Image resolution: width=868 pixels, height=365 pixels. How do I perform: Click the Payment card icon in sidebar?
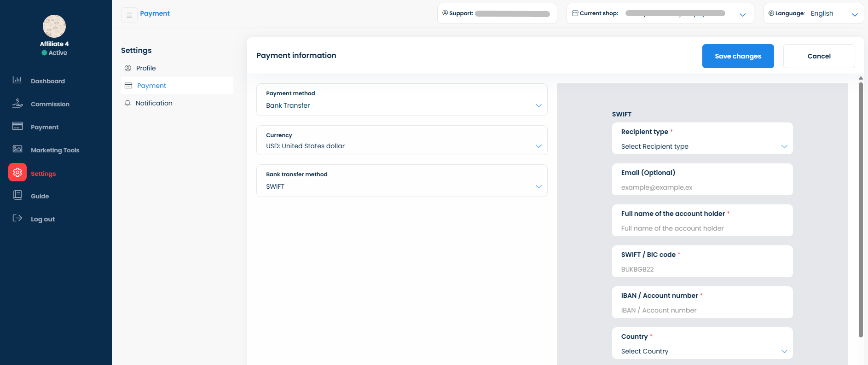17,126
